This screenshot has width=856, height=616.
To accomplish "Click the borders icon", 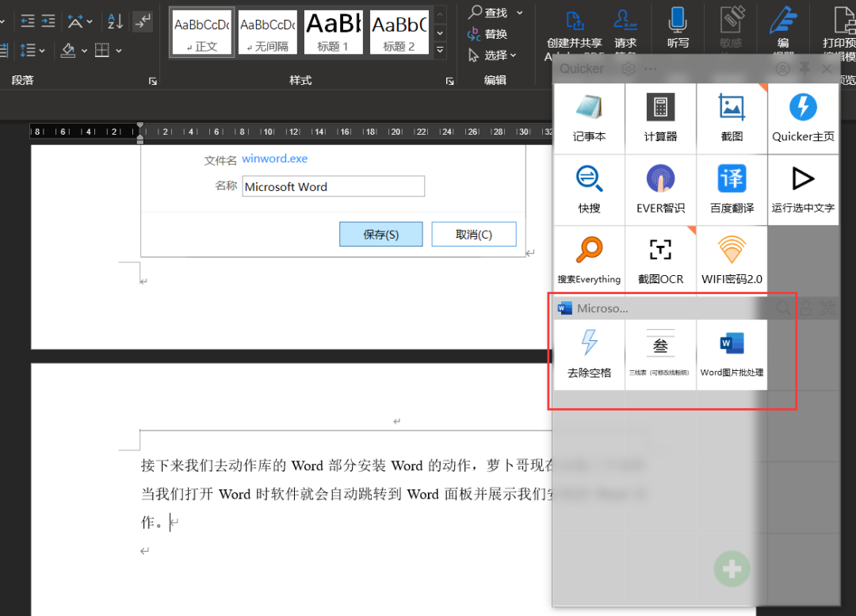I will 102,51.
